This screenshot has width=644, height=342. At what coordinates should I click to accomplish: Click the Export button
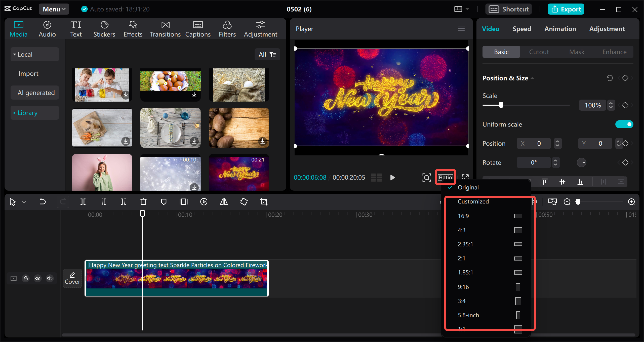pos(566,9)
